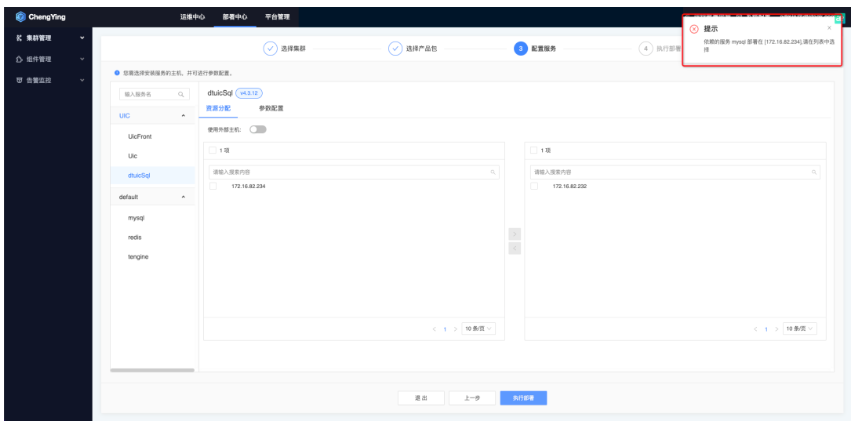Click the 退出 button
868x430 pixels.
[x=421, y=398]
